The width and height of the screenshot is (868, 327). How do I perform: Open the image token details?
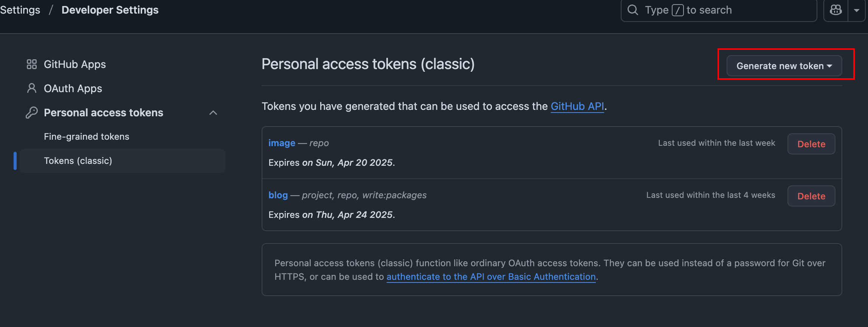coord(282,143)
